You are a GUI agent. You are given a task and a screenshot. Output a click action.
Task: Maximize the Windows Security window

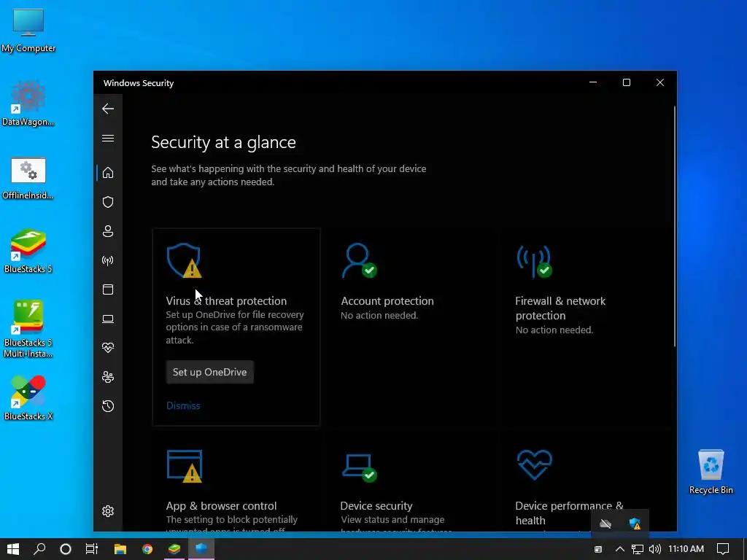click(627, 82)
